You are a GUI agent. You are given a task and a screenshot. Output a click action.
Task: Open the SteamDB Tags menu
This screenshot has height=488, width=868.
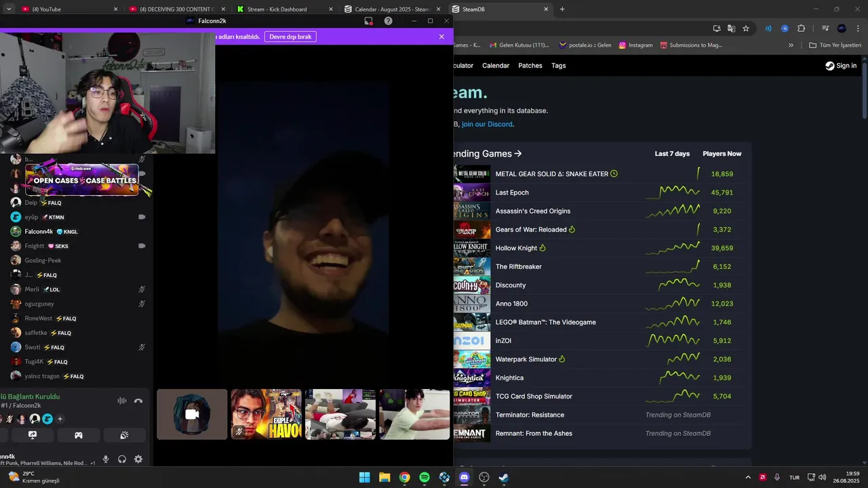point(559,66)
